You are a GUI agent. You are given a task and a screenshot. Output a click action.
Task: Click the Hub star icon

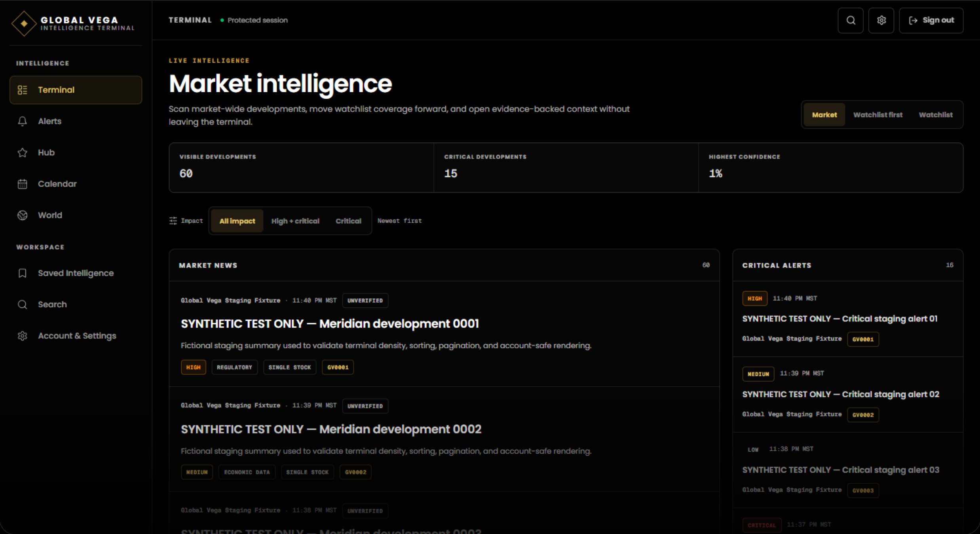pos(23,153)
